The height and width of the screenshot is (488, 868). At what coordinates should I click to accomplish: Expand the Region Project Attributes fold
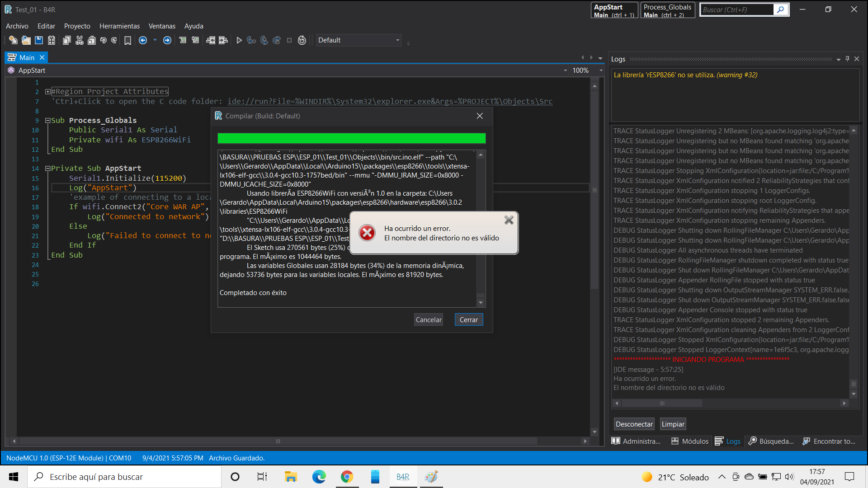(47, 92)
